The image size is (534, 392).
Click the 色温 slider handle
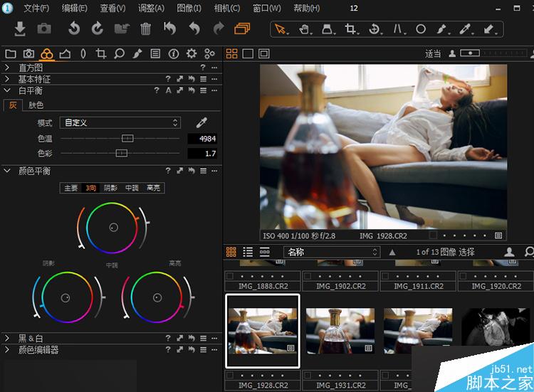pyautogui.click(x=127, y=139)
